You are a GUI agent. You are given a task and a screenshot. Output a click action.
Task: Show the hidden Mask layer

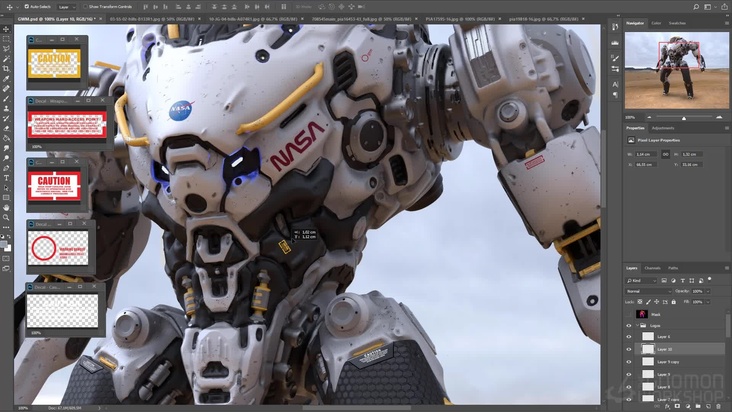[629, 314]
